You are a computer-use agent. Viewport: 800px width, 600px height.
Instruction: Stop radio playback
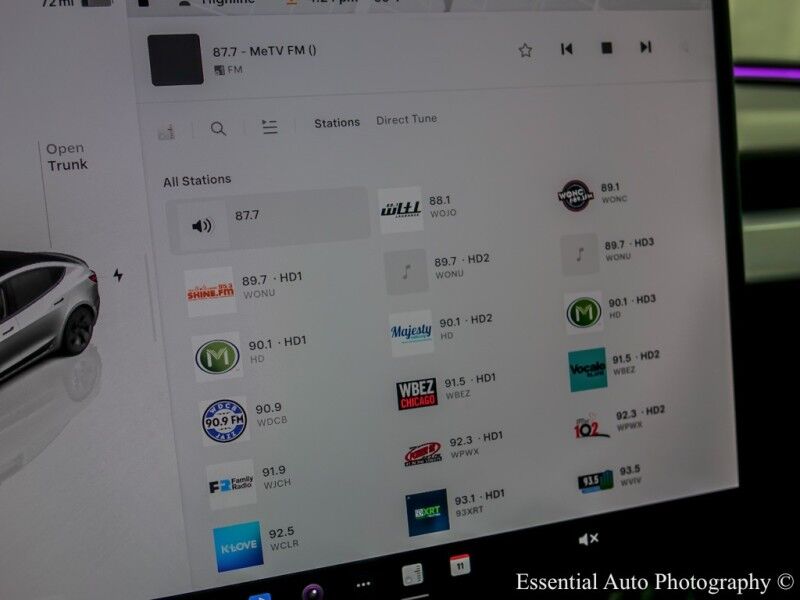coord(606,48)
